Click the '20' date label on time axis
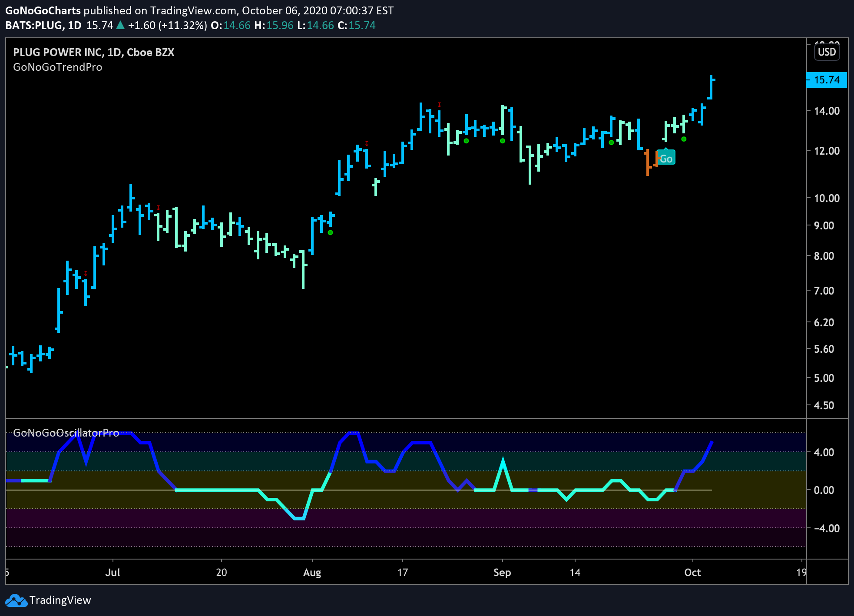The height and width of the screenshot is (616, 854). (222, 572)
